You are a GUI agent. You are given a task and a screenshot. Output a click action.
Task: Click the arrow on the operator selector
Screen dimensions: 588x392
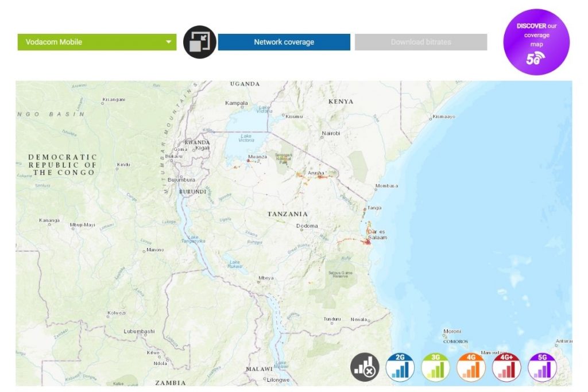(x=168, y=42)
